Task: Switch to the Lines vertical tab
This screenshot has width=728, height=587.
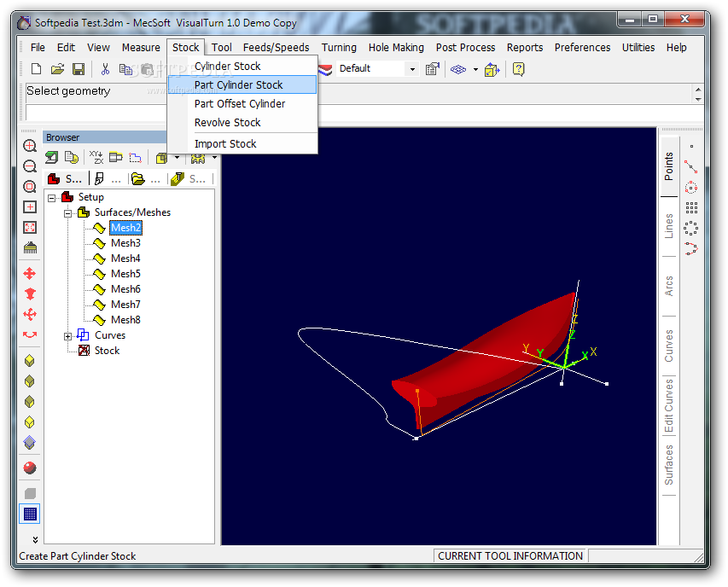Action: (x=668, y=226)
